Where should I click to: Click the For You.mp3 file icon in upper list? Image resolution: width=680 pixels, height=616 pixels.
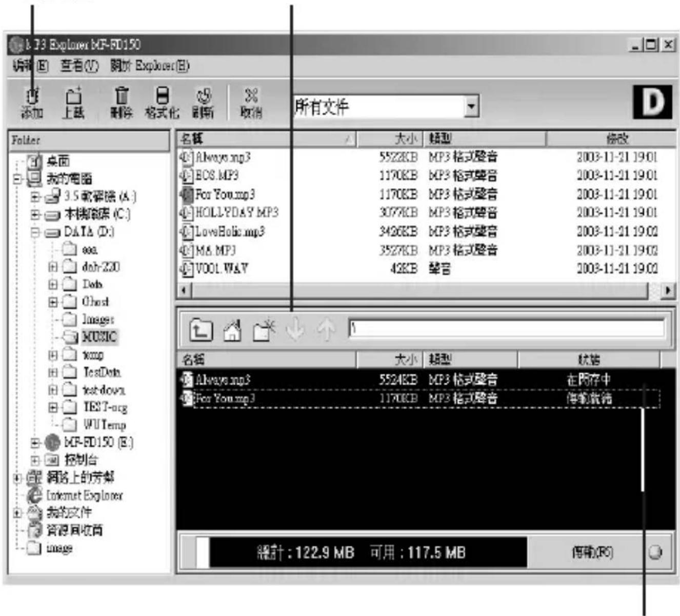pyautogui.click(x=186, y=194)
